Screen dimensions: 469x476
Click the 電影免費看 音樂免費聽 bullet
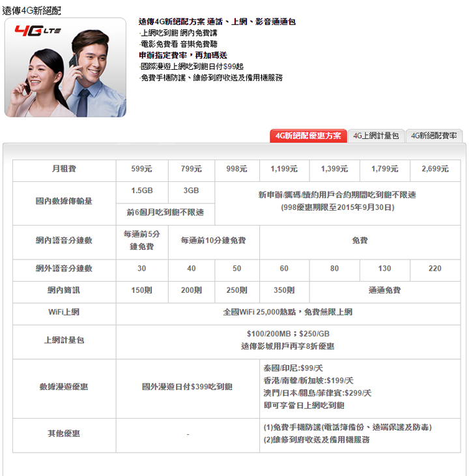tap(178, 44)
